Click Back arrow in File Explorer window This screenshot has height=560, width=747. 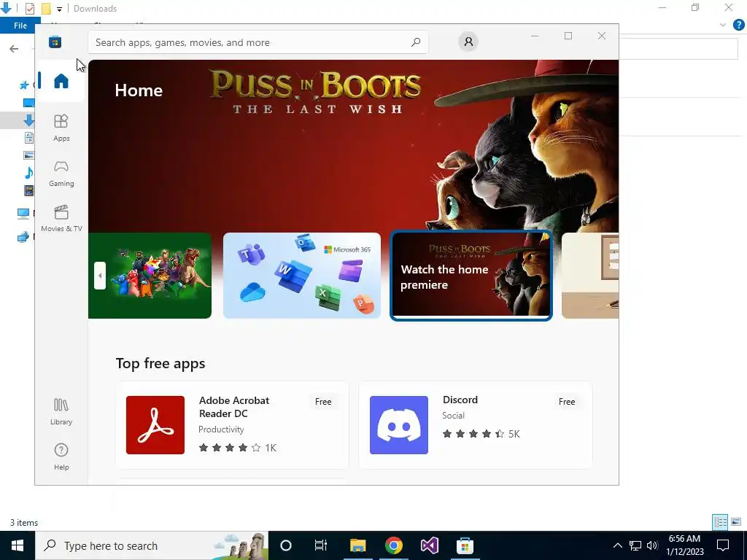coord(14,49)
